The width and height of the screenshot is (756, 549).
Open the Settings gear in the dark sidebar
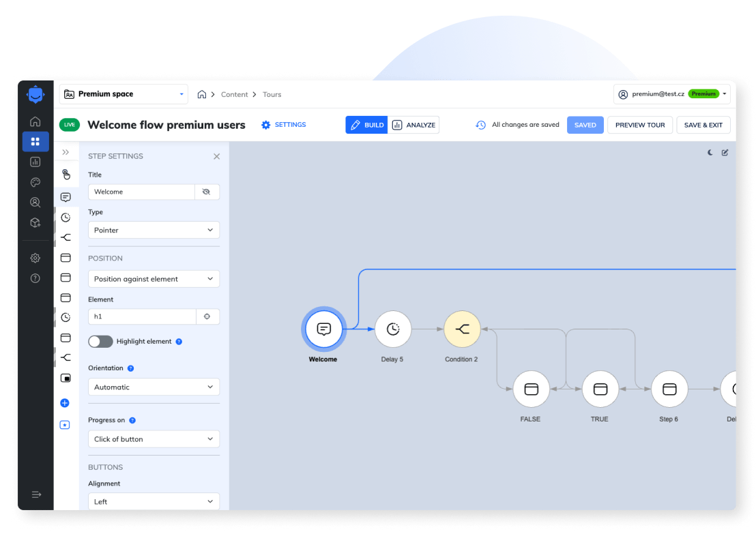click(35, 258)
